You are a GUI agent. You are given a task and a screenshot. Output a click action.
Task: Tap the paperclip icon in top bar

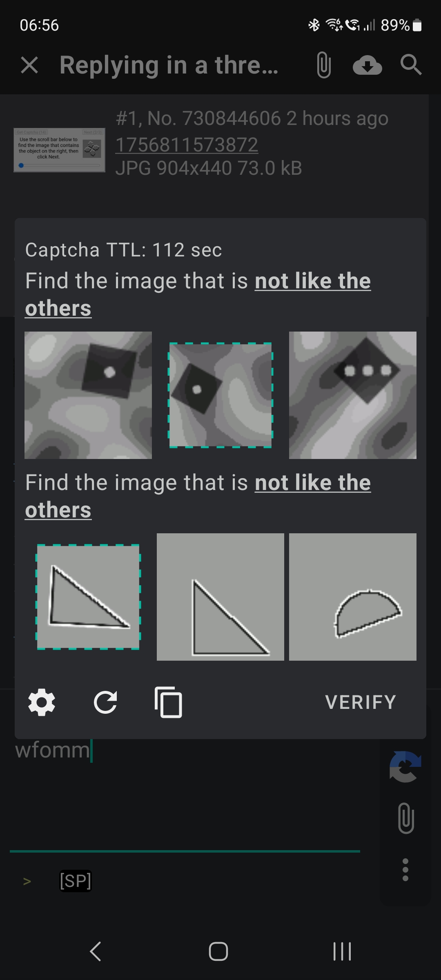[x=324, y=65]
